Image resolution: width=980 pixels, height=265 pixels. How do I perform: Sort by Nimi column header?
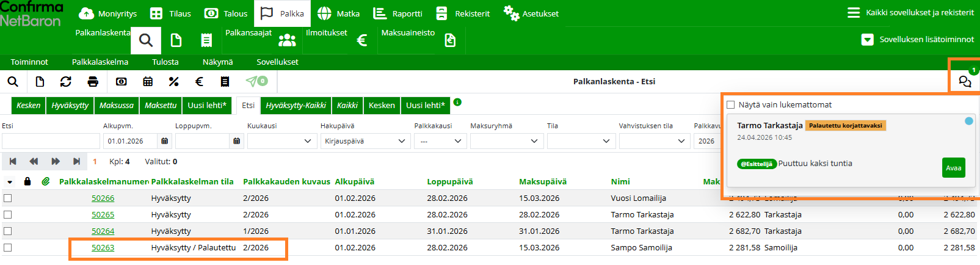tap(620, 181)
